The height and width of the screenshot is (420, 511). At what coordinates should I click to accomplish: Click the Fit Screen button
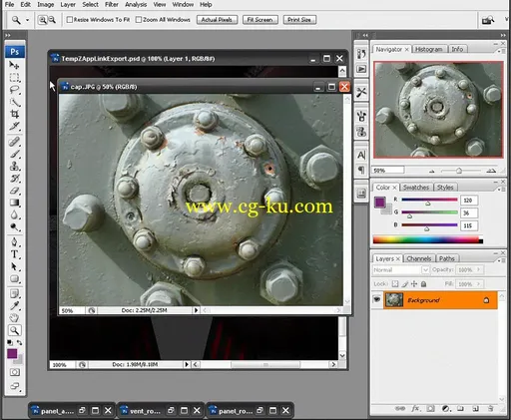click(x=260, y=20)
